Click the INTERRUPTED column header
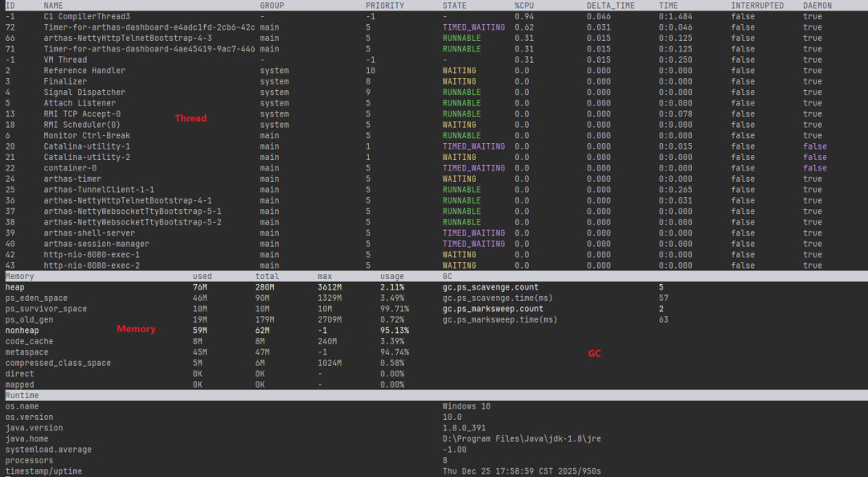The image size is (868, 477). coord(757,6)
